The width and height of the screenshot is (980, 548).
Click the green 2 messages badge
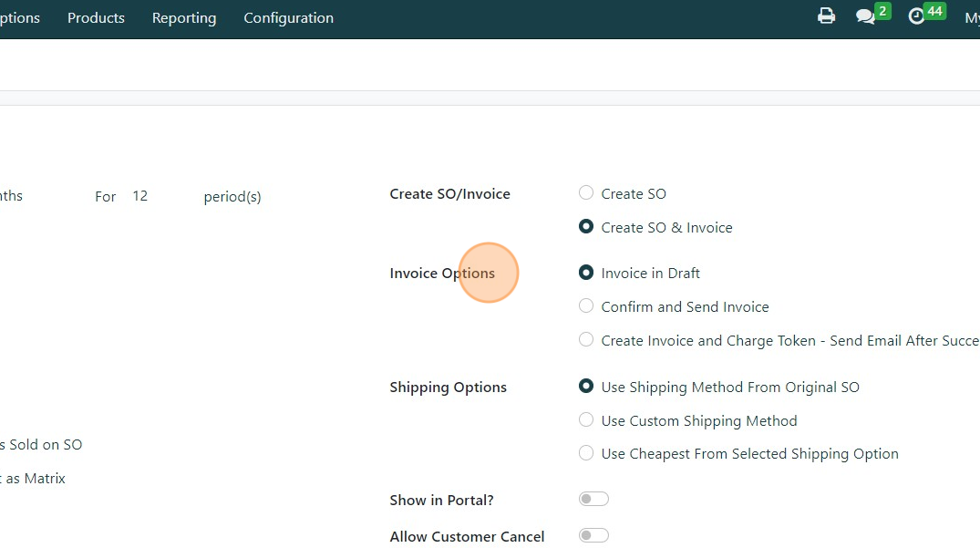pos(882,11)
